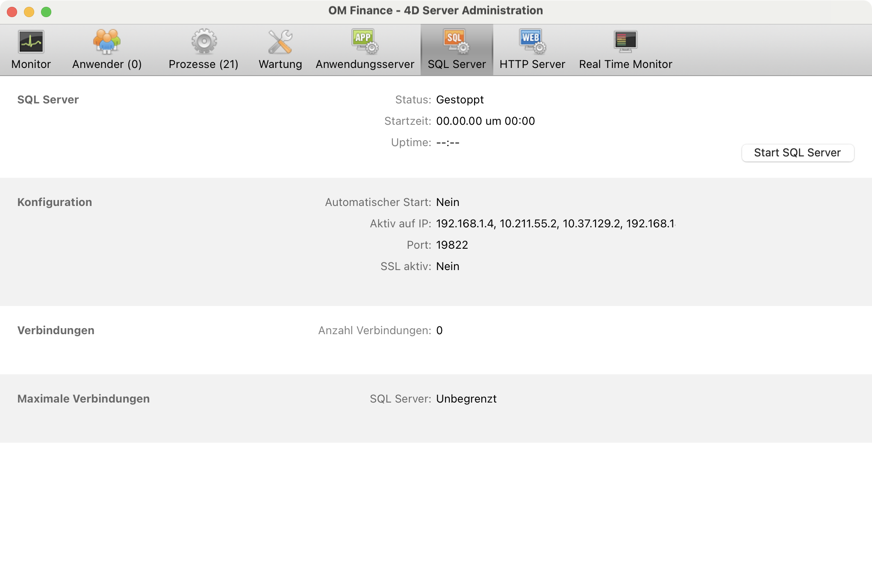Click the Anzahl Verbindungen value 0
The image size is (872, 588).
point(439,330)
